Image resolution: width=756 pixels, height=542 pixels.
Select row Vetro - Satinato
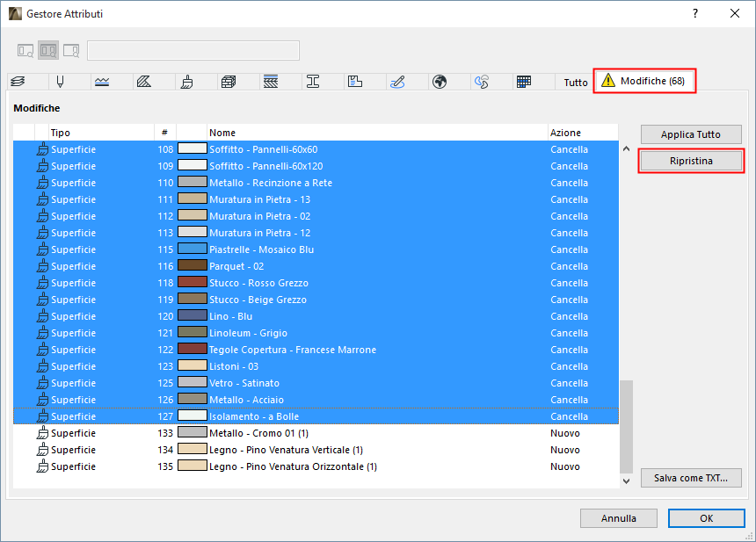(x=316, y=383)
